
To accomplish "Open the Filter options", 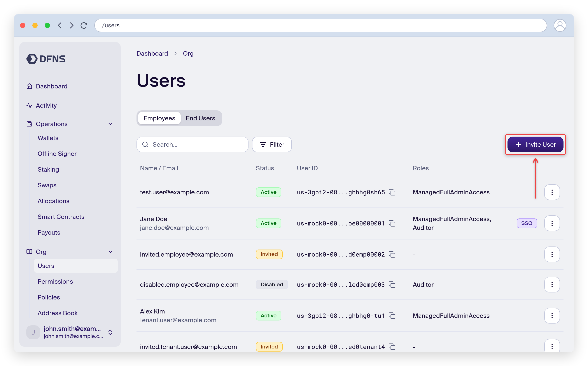I will [x=272, y=144].
